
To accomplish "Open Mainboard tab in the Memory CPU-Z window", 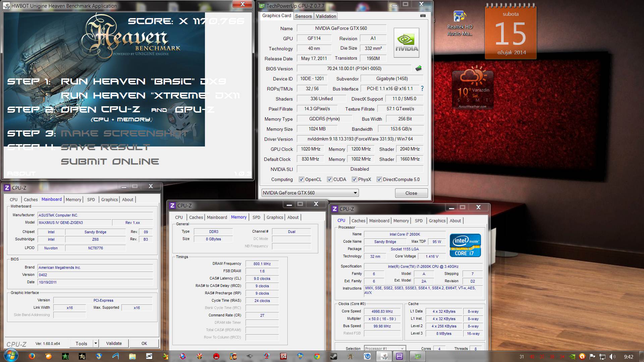I will pyautogui.click(x=217, y=217).
